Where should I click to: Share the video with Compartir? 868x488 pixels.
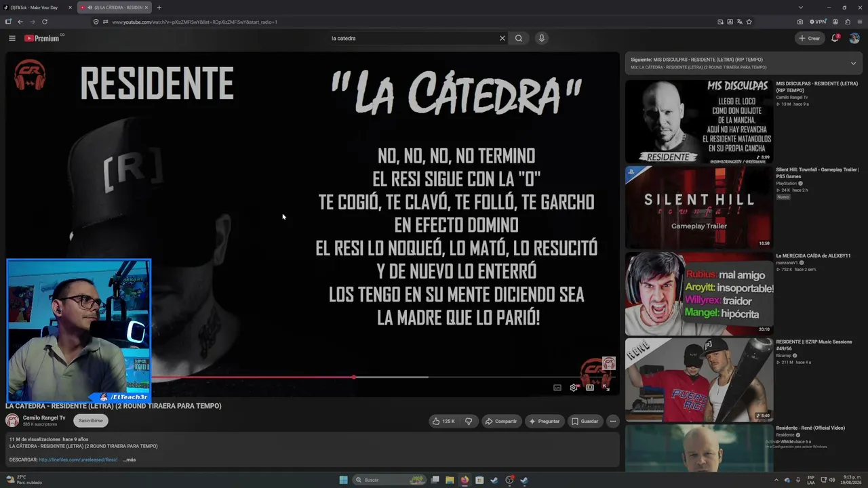[x=501, y=421]
